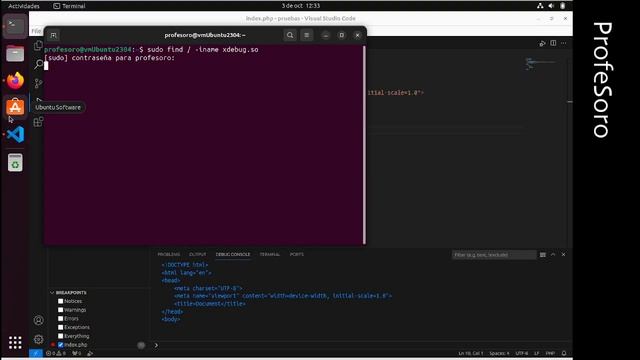The height and width of the screenshot is (360, 640).
Task: Click the terminal window vertical scrollbar
Action: tap(364, 144)
